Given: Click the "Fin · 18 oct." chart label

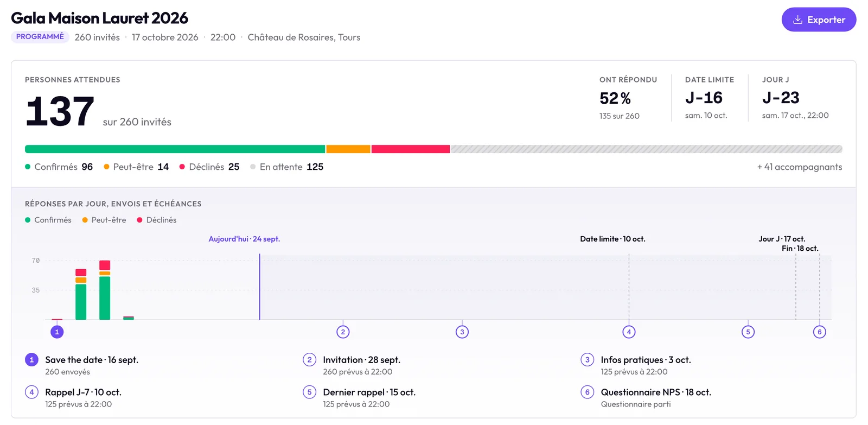Looking at the screenshot, I should (x=800, y=249).
